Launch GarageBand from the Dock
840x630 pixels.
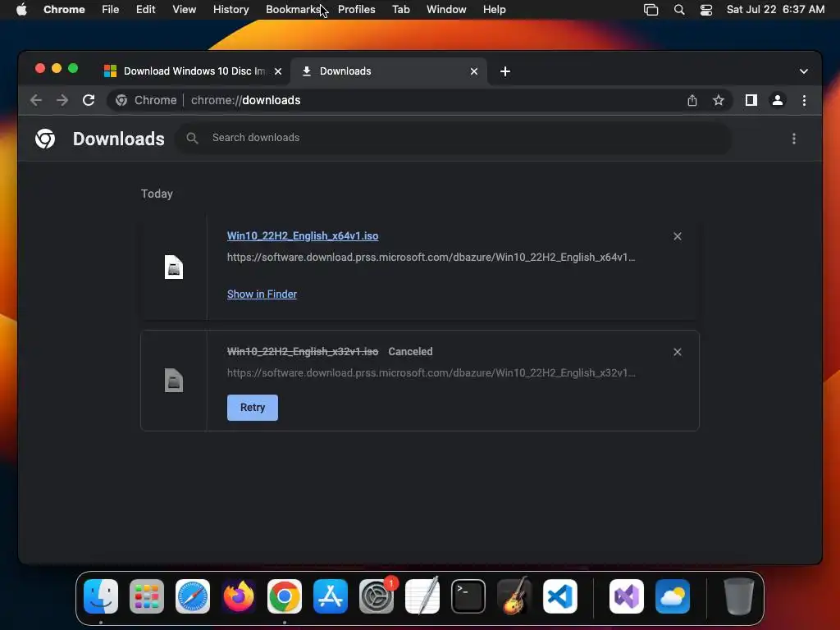pos(514,596)
